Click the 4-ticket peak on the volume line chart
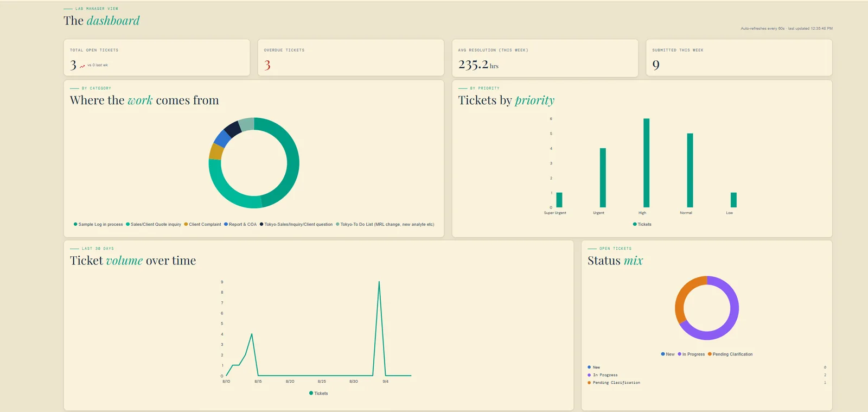Viewport: 868px width, 412px height. click(252, 334)
